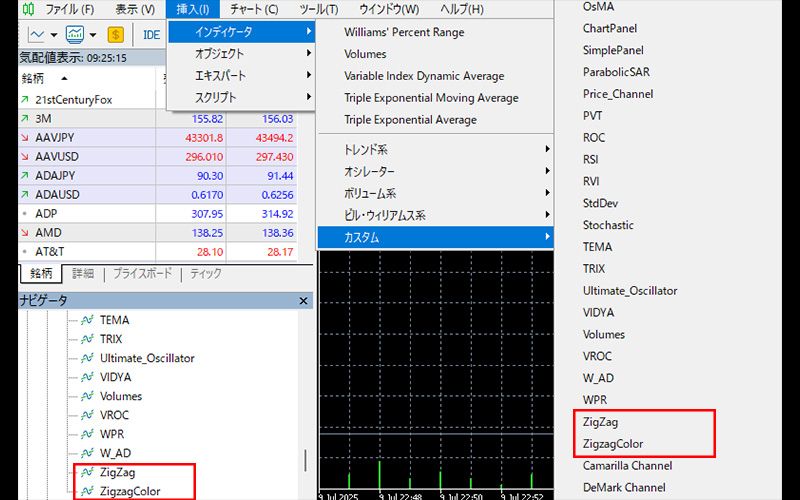Click the indicators list toolbar icon
Screen dimensions: 800x500
[75, 34]
